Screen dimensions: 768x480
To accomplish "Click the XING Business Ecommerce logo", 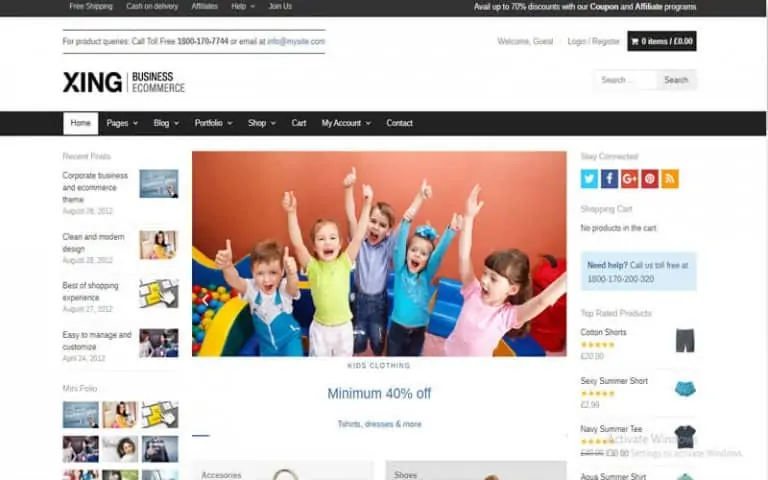I will [124, 82].
